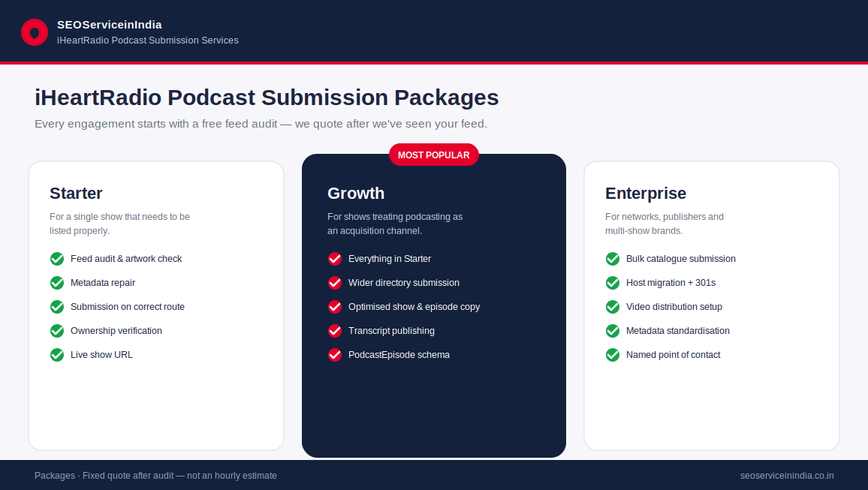Select the Enterprise package heading
868x490 pixels.
pos(646,193)
